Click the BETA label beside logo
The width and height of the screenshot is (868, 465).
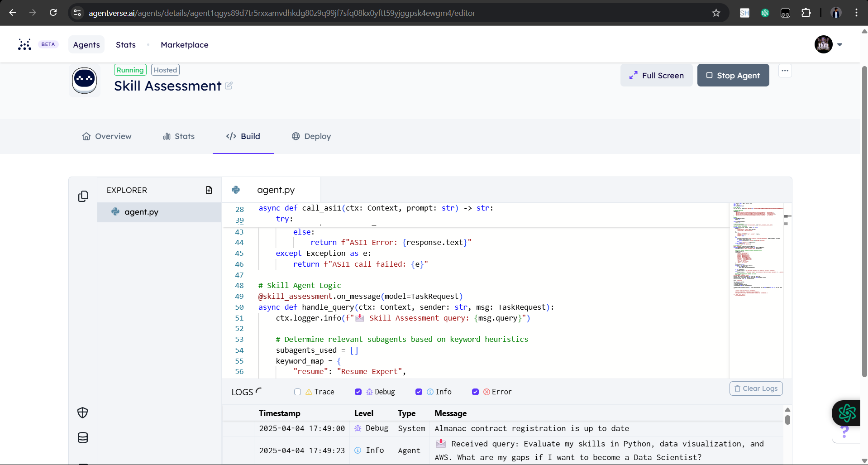click(48, 44)
